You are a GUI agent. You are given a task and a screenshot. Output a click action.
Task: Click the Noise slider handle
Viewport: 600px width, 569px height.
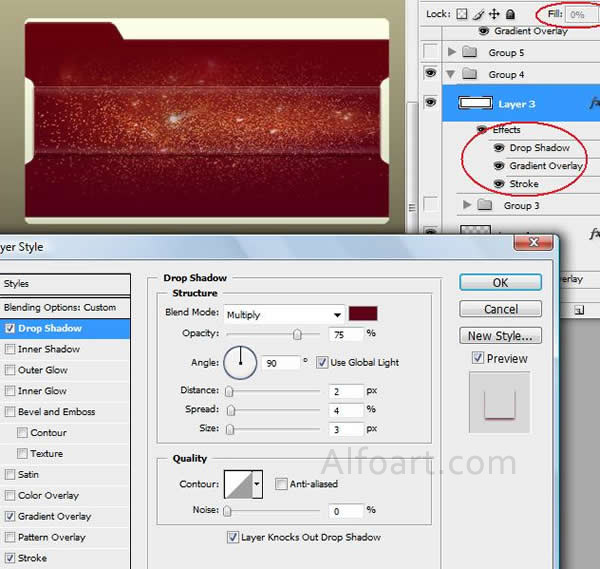[x=227, y=511]
